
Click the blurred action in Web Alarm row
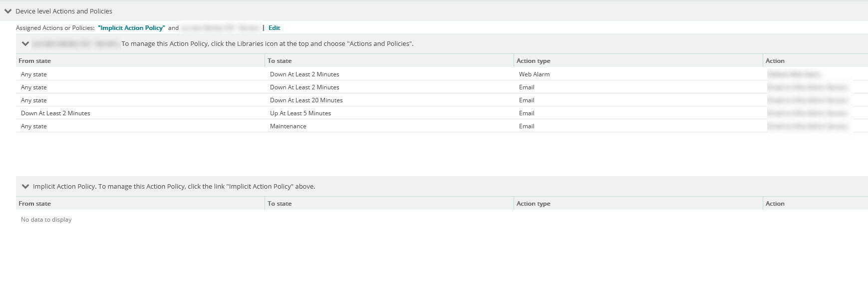[x=794, y=74]
